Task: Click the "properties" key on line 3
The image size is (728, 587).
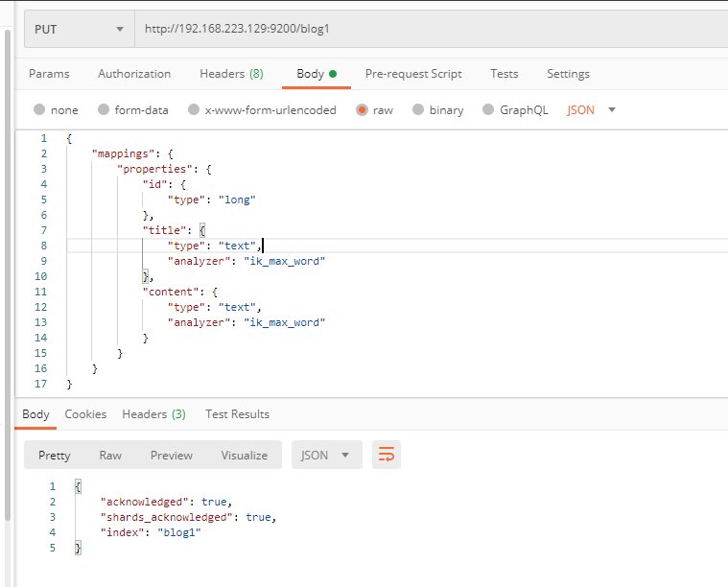Action: point(154,169)
